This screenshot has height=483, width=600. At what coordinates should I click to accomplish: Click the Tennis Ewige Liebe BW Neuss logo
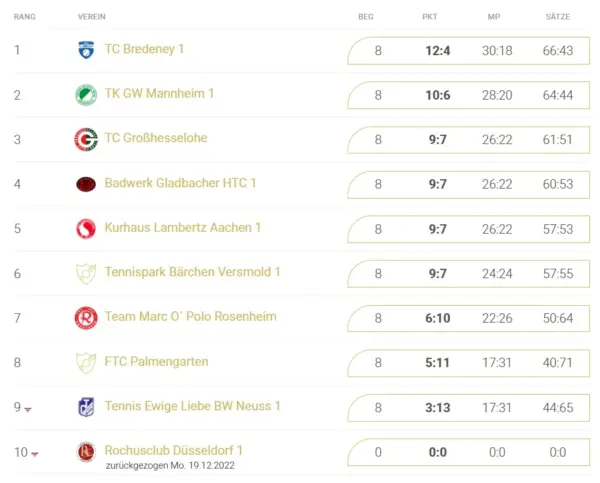pos(86,407)
